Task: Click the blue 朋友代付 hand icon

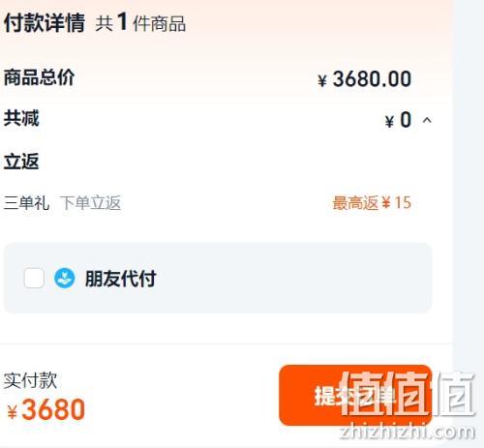Action: pos(65,278)
